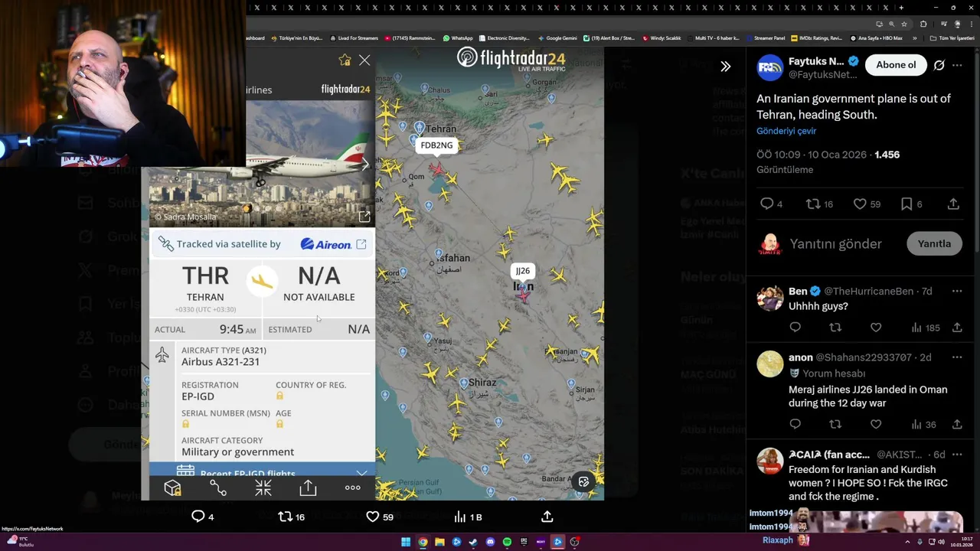The width and height of the screenshot is (980, 551).
Task: View count icon below media viewer
Action: coord(468,517)
